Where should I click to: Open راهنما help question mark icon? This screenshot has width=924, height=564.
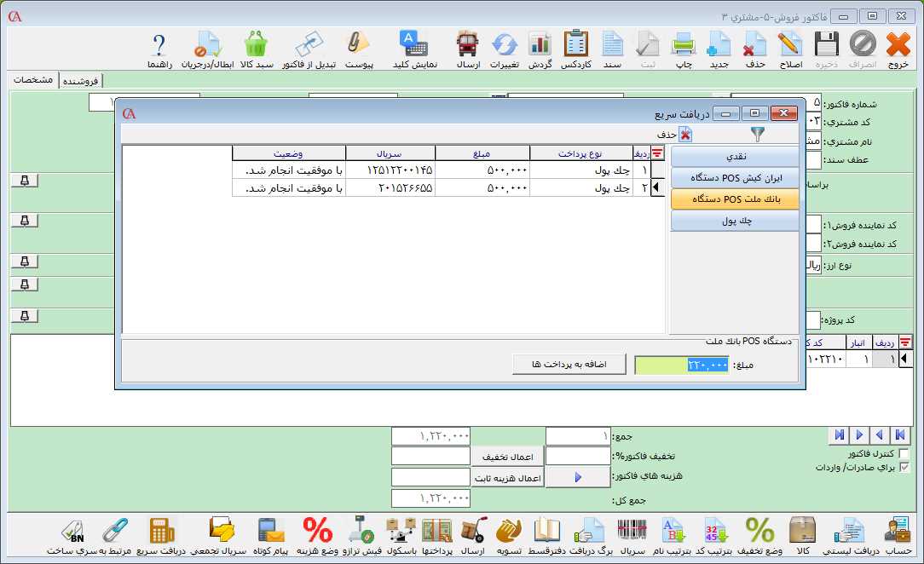tap(159, 49)
